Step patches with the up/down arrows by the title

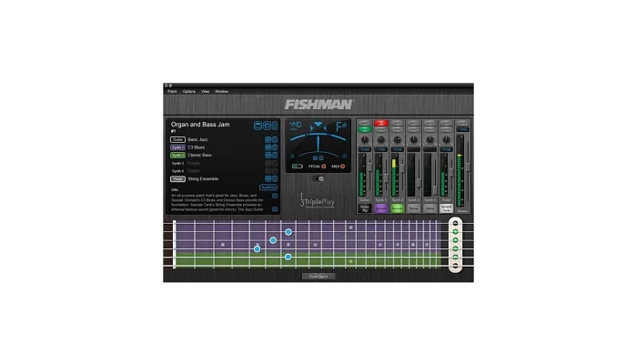click(x=275, y=126)
